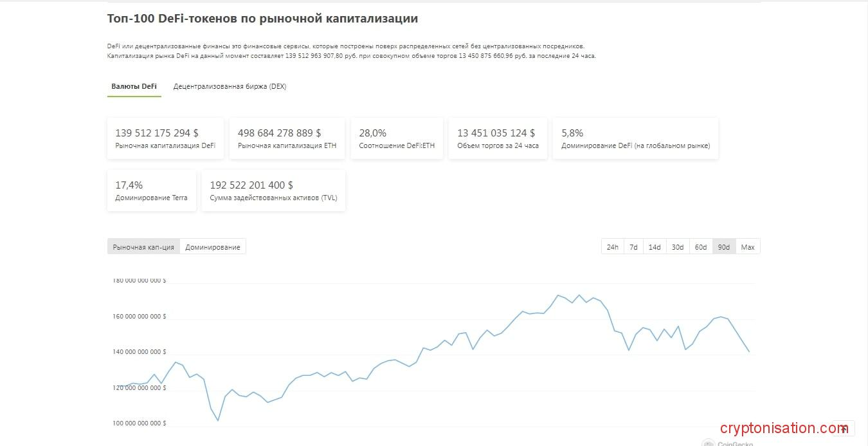Switch to the Валюты DeFi tab
Image resolution: width=868 pixels, height=446 pixels.
134,86
